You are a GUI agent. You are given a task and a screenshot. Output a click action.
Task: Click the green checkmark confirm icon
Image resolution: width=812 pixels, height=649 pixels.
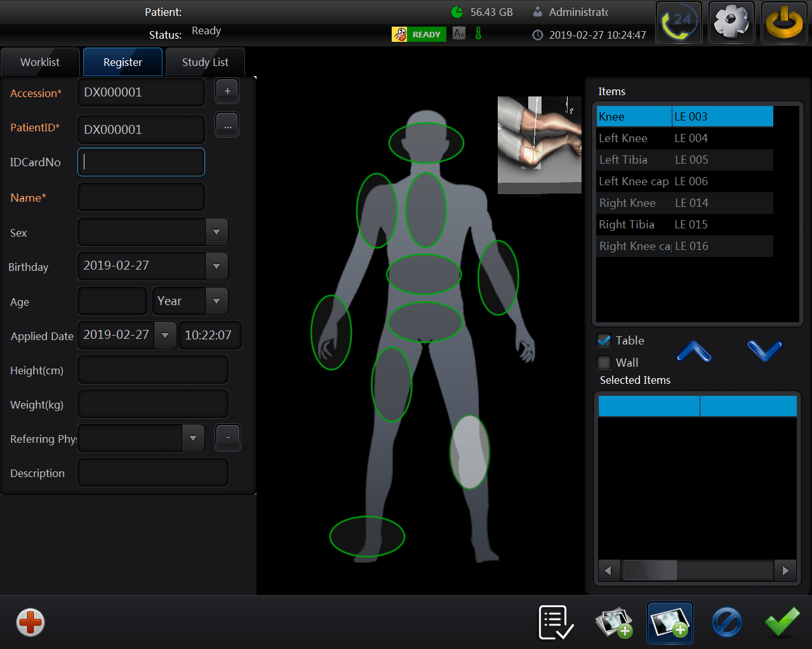782,622
